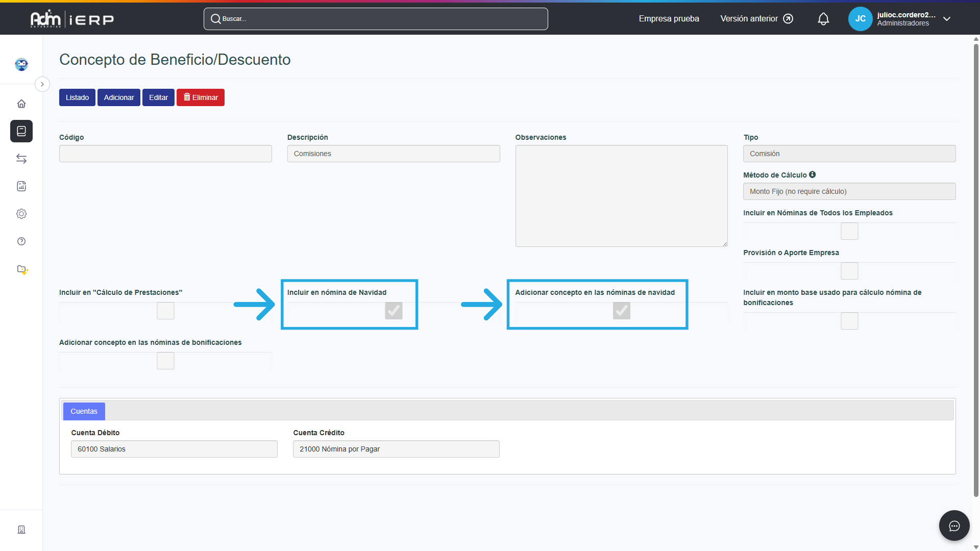Open the Tipo Comisión dropdown
Screen dimensions: 980x551
849,154
